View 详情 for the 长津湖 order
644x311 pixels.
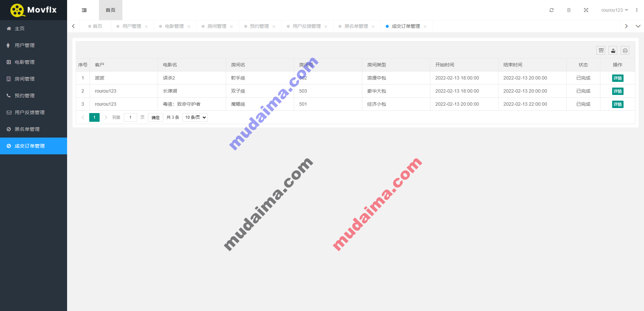tap(618, 91)
